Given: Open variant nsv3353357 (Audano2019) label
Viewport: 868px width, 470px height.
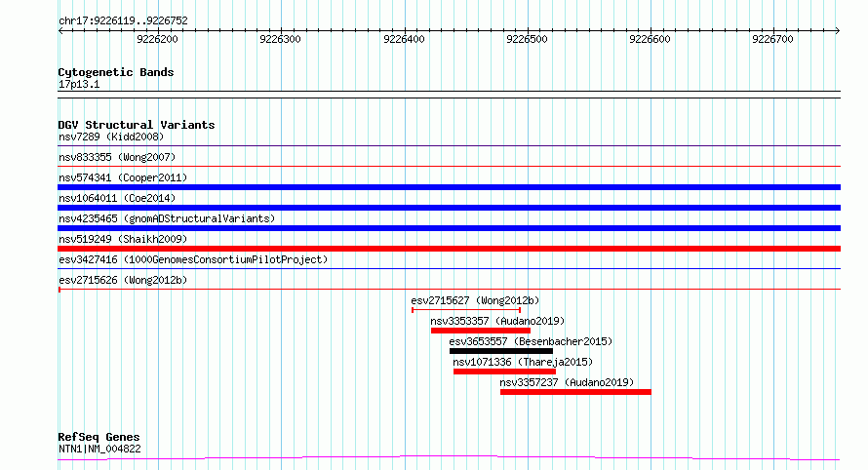Looking at the screenshot, I should (497, 321).
